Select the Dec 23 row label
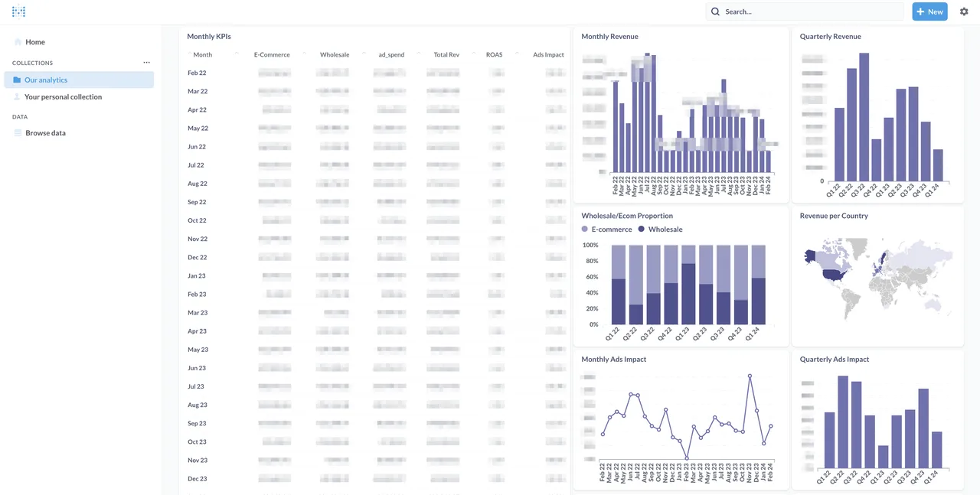The height and width of the screenshot is (495, 980). pyautogui.click(x=198, y=478)
